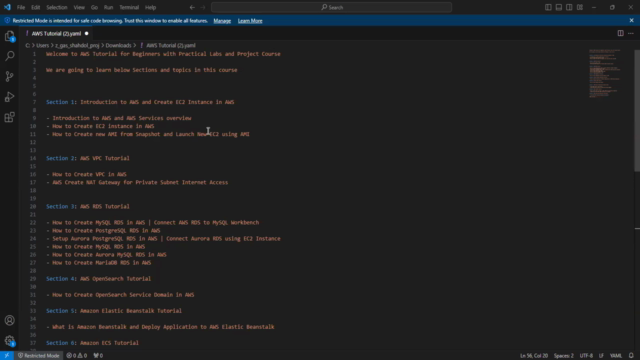Viewport: 640px width, 360px height.
Task: Click the VS Code logo icon
Action: click(x=7, y=7)
